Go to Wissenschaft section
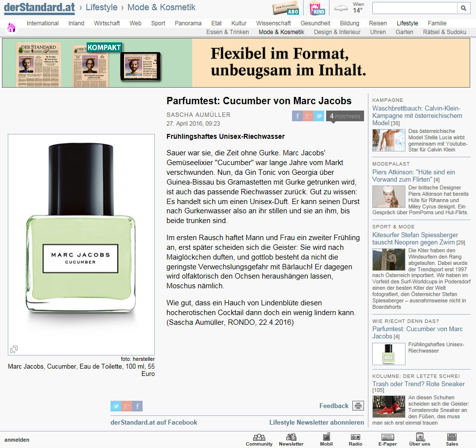 274,23
